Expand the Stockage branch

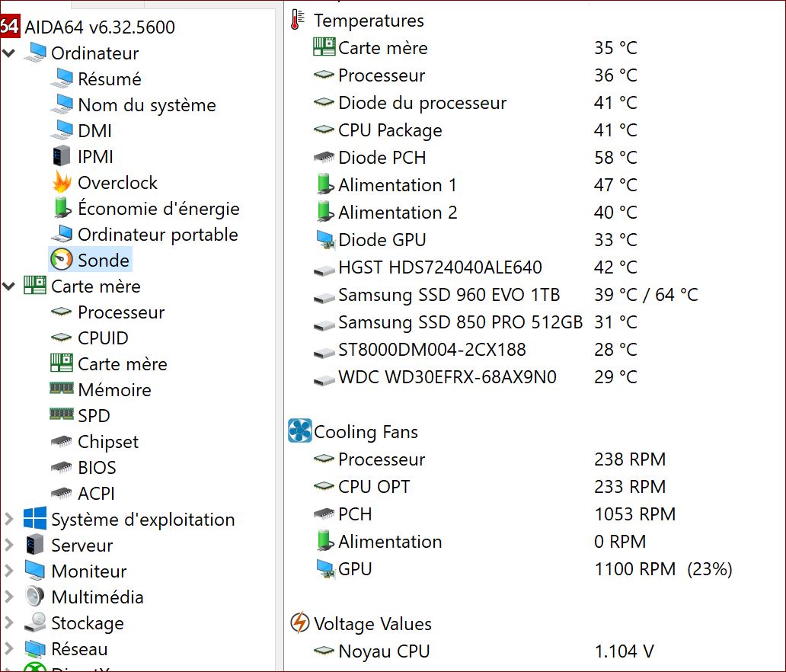(8, 622)
